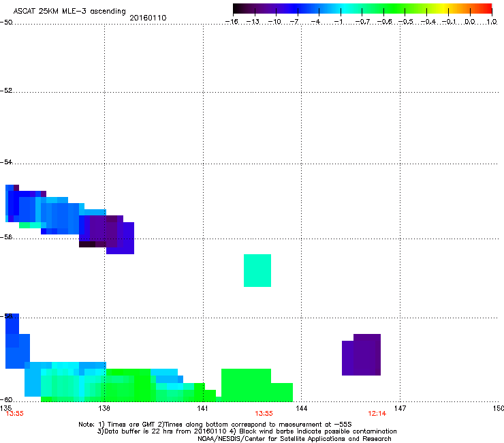
Task: Select the -54 latitude axis label
Action: [6, 162]
